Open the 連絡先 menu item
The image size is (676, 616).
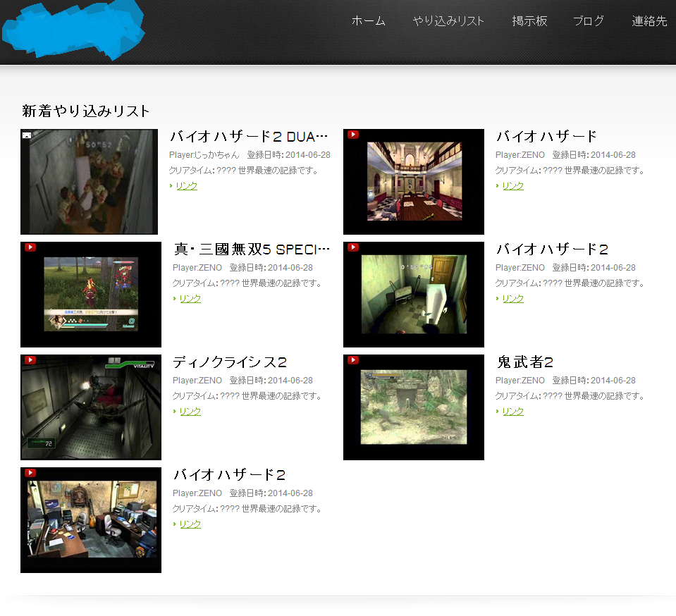pos(649,20)
